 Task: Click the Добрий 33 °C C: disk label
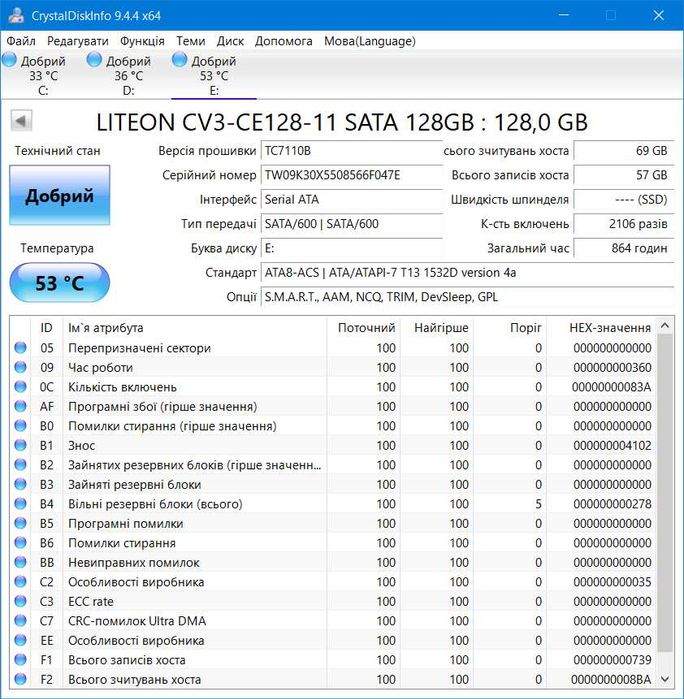[43, 75]
